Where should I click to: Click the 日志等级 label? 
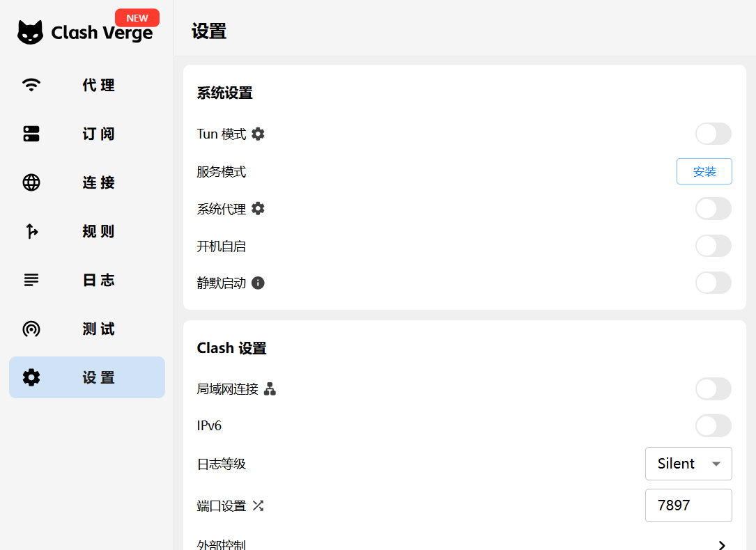coord(222,464)
